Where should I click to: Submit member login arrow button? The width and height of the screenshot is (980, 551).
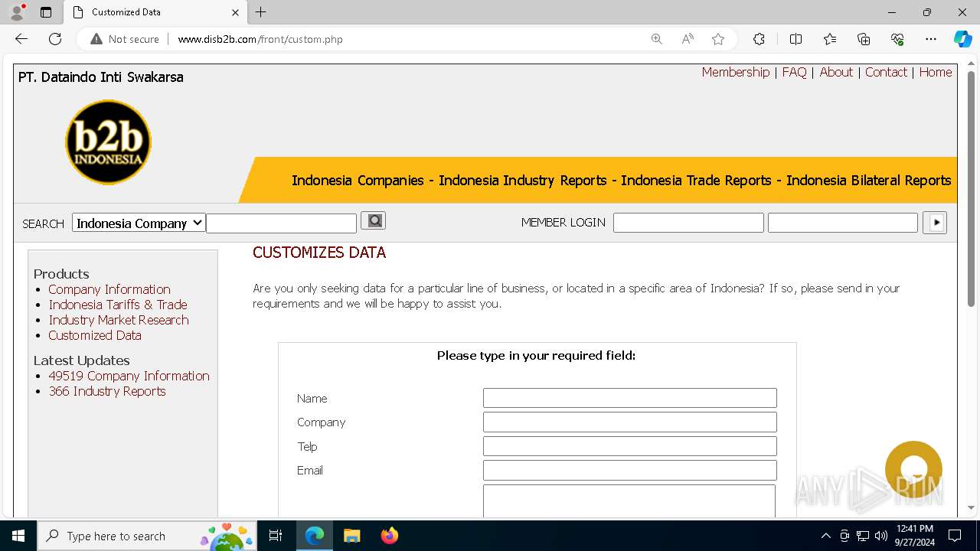click(935, 223)
